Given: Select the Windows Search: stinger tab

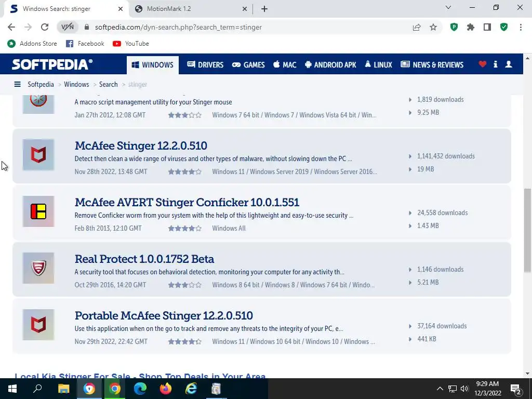Looking at the screenshot, I should pos(66,9).
